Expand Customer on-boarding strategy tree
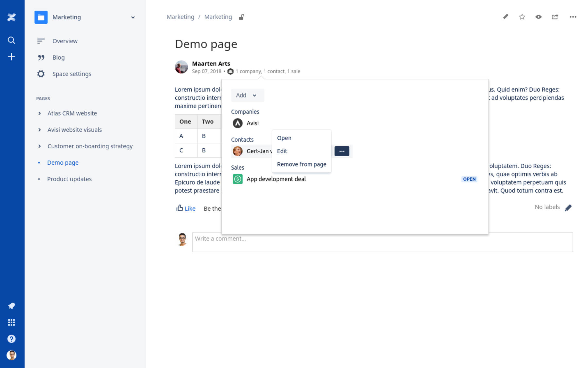The width and height of the screenshot is (588, 368). pos(39,146)
